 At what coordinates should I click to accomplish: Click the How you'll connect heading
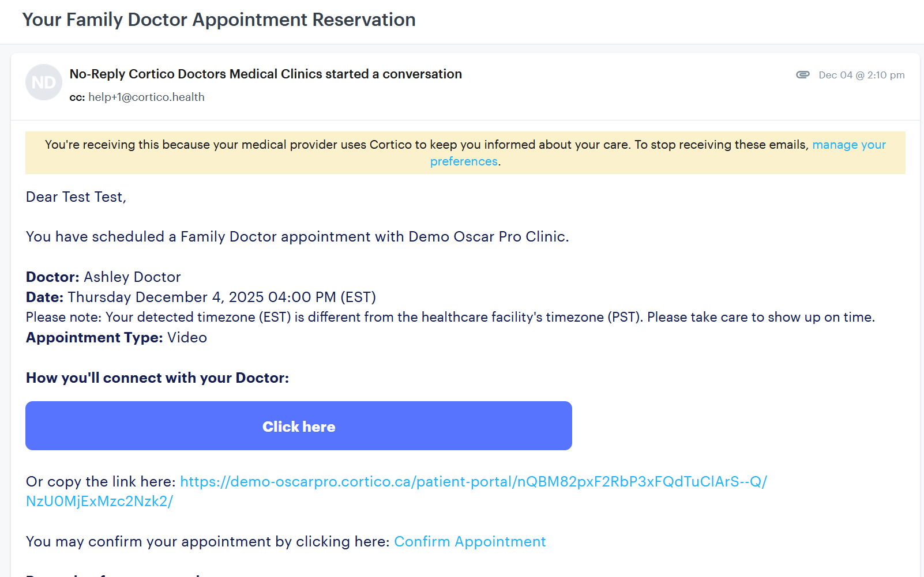(157, 378)
